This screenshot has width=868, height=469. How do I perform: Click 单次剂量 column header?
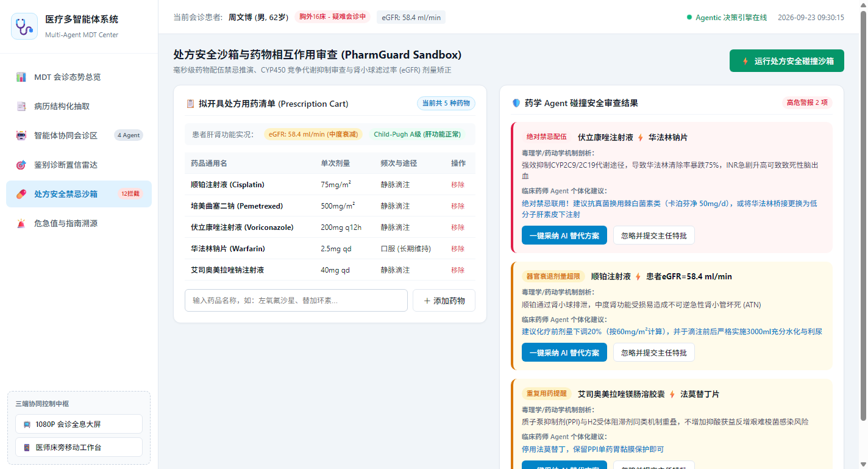pos(336,163)
